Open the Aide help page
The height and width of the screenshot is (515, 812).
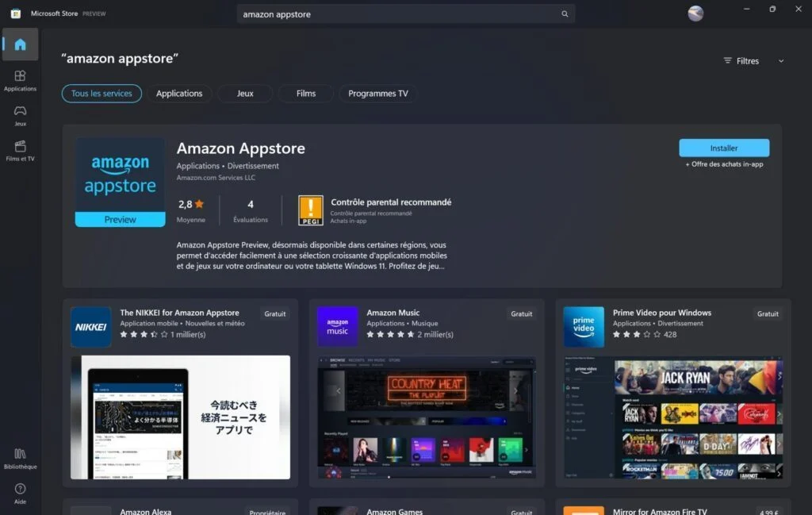[x=20, y=494]
